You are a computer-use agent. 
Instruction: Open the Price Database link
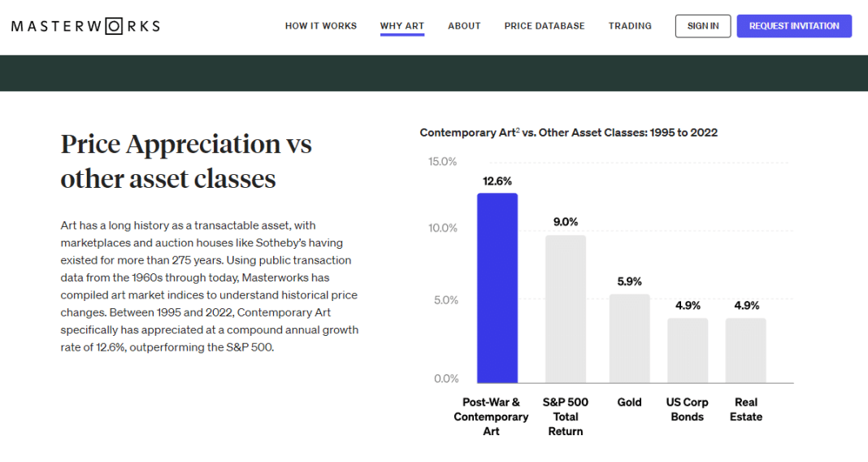coord(545,26)
